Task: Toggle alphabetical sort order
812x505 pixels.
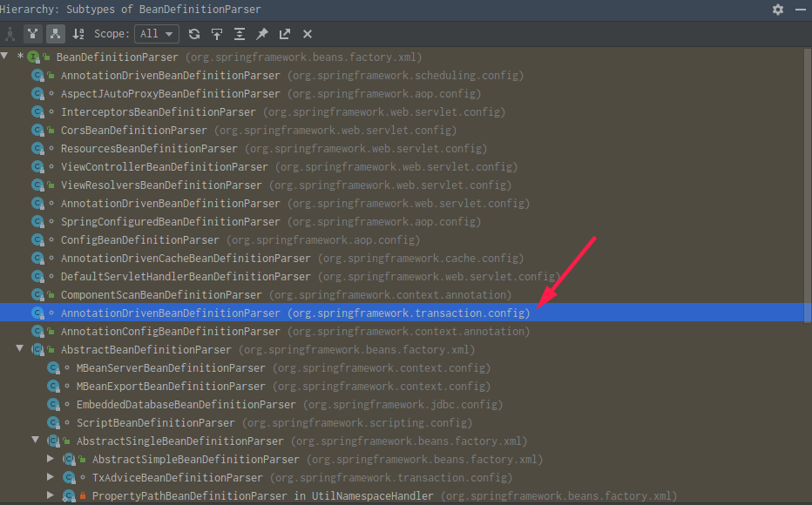Action: pos(78,34)
